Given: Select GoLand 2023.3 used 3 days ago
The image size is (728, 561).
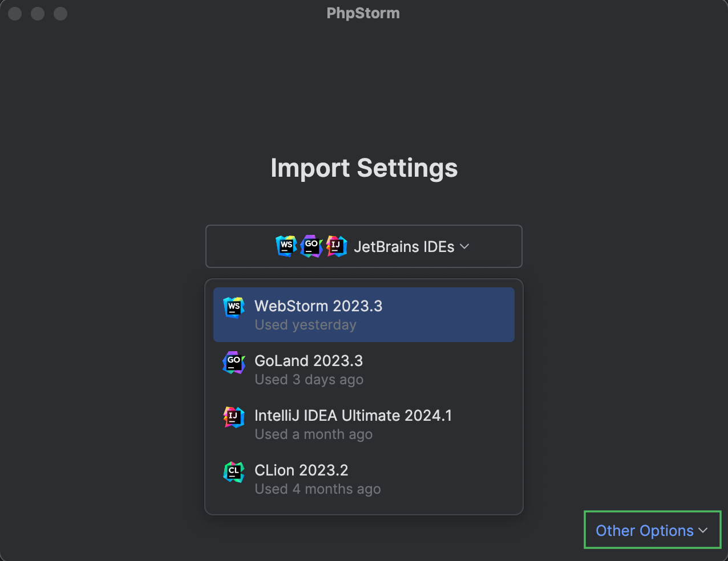Looking at the screenshot, I should point(363,369).
